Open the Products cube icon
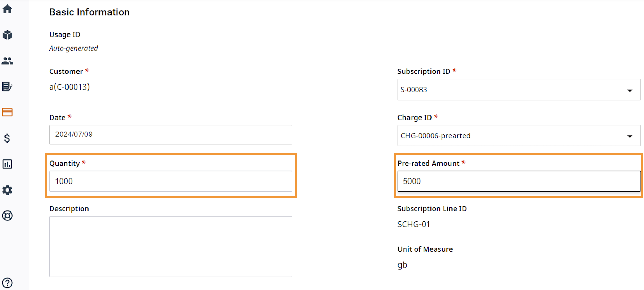644x290 pixels. 7,35
